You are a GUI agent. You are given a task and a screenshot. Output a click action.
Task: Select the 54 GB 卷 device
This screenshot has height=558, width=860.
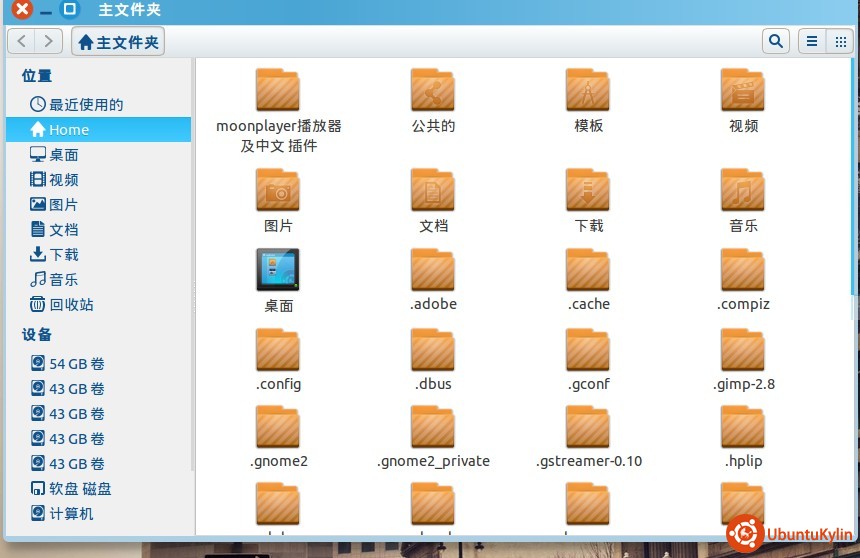click(76, 364)
